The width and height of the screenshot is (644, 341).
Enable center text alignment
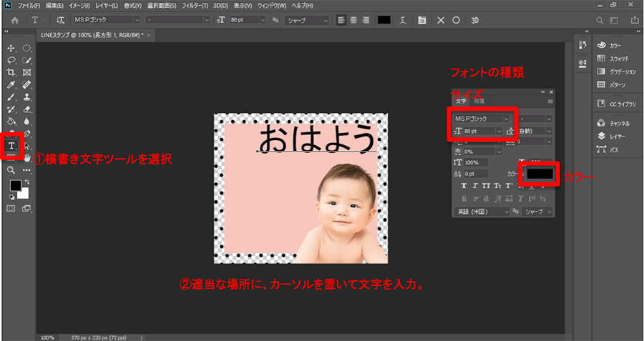coord(352,20)
